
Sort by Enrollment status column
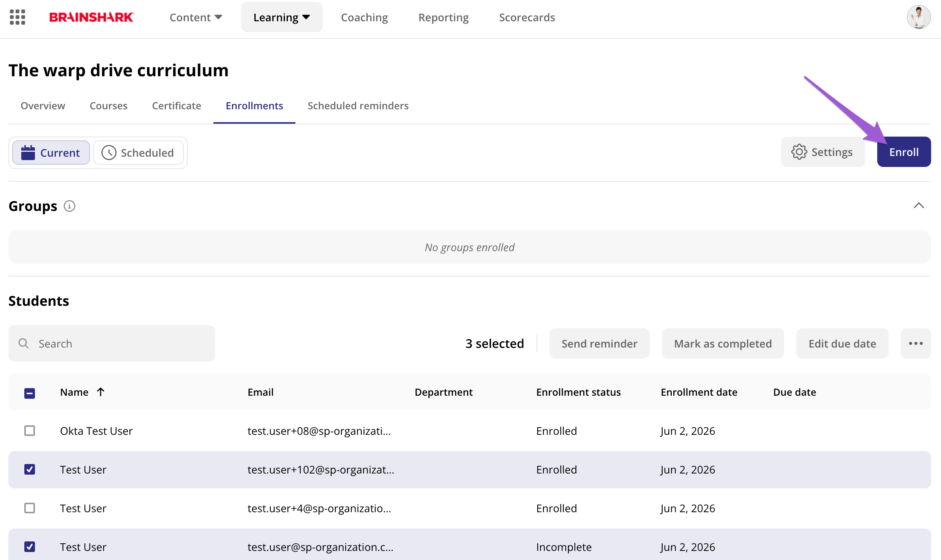578,392
